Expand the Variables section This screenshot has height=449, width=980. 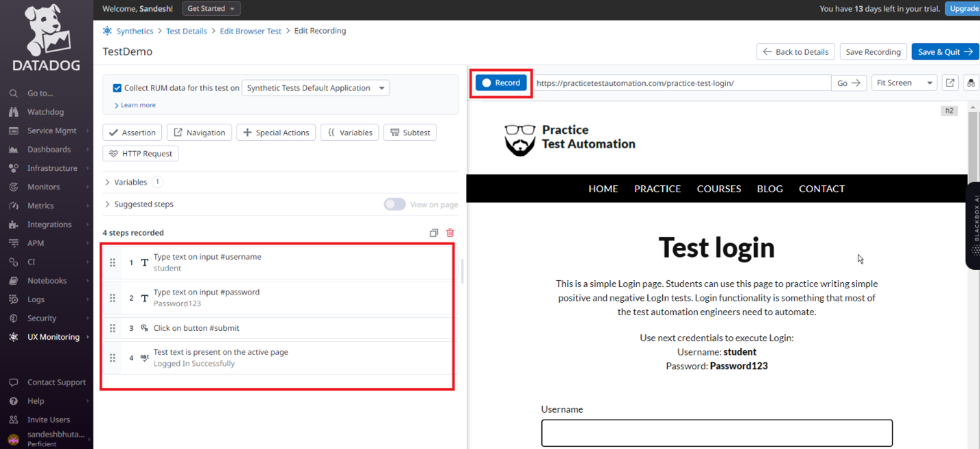[130, 182]
